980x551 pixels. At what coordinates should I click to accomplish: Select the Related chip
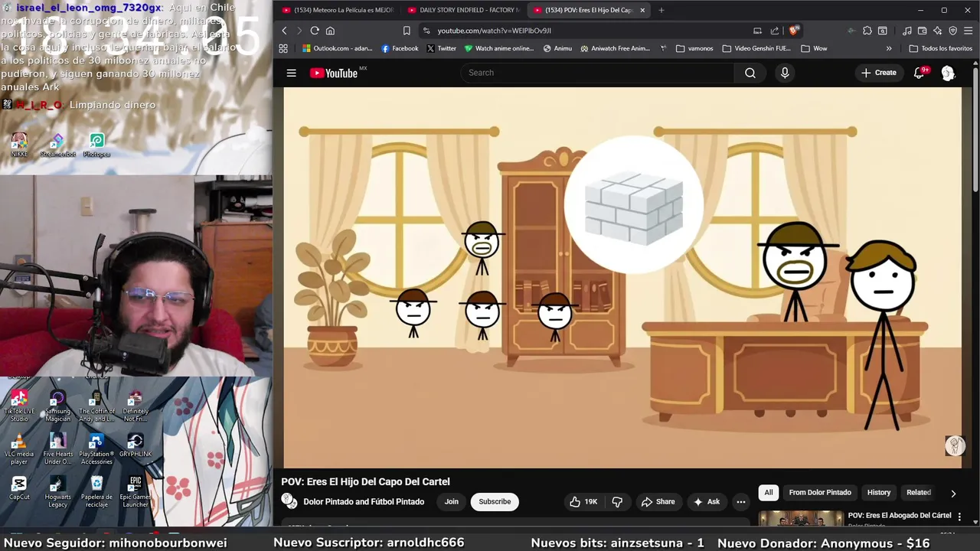[919, 492]
